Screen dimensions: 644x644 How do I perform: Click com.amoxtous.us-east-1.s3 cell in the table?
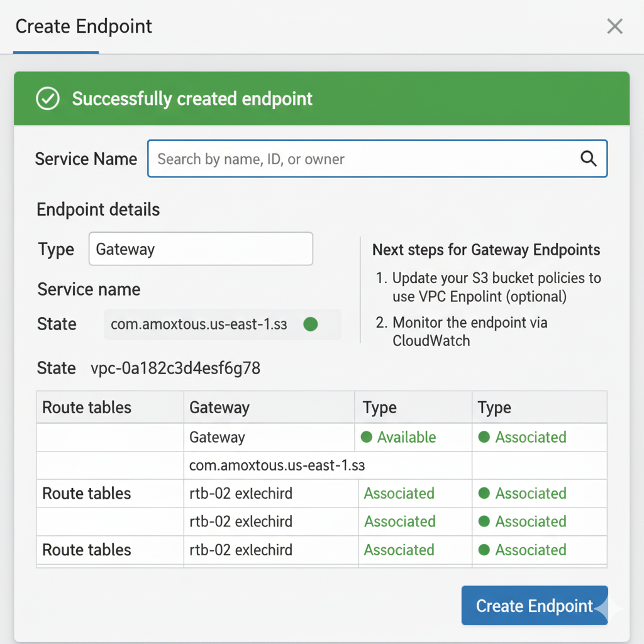(277, 465)
